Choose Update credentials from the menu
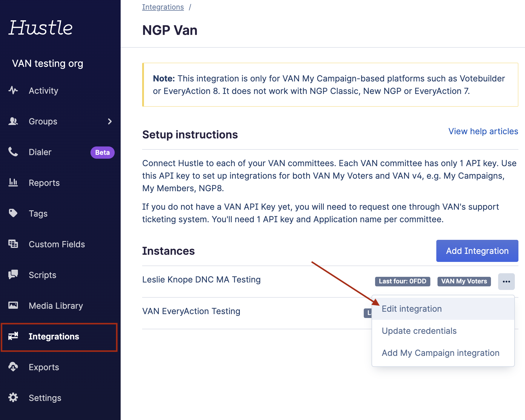This screenshot has width=525, height=420. (443, 331)
